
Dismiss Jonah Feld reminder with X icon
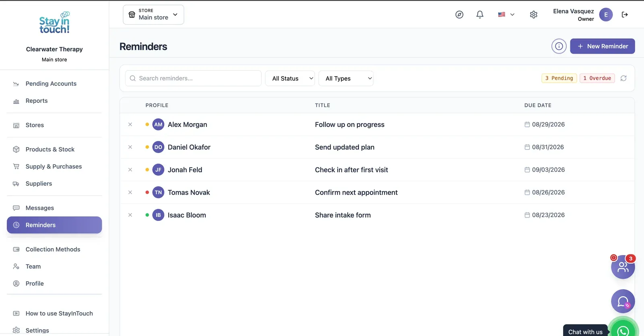coord(130,170)
